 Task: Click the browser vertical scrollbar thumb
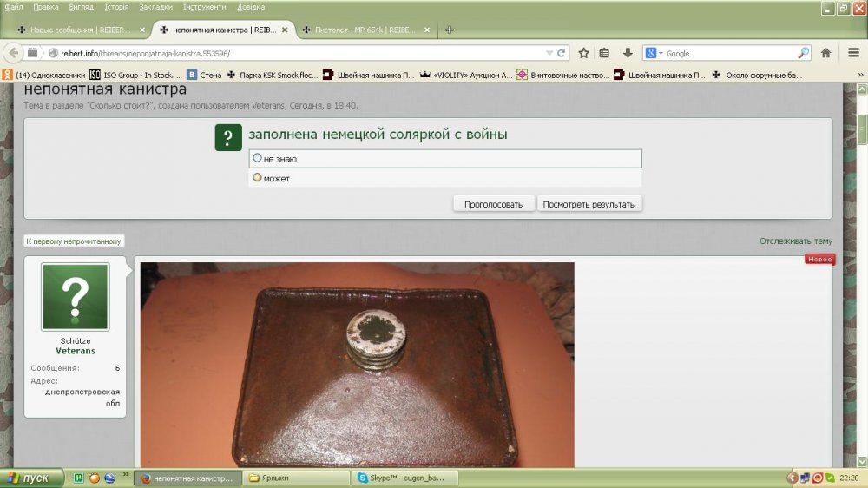862,129
